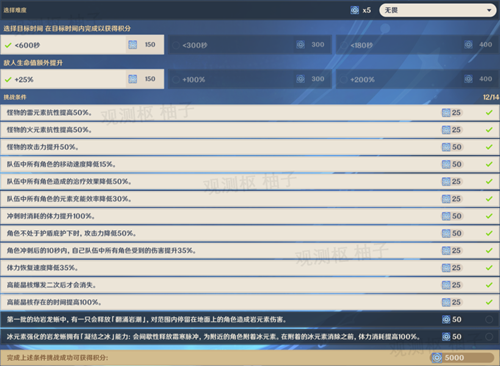This screenshot has height=366, width=500.
Task: Select the <180秒 target time option
Action: (x=418, y=45)
